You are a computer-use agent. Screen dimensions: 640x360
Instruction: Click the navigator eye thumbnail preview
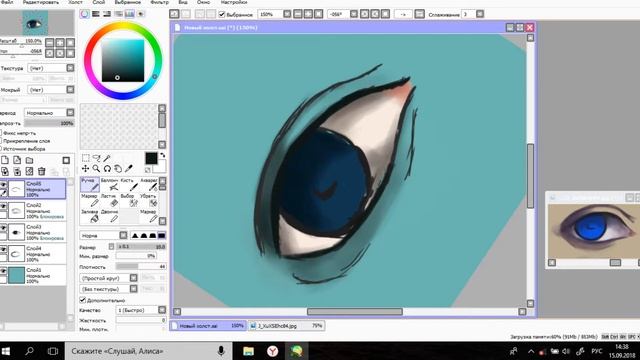click(35, 23)
